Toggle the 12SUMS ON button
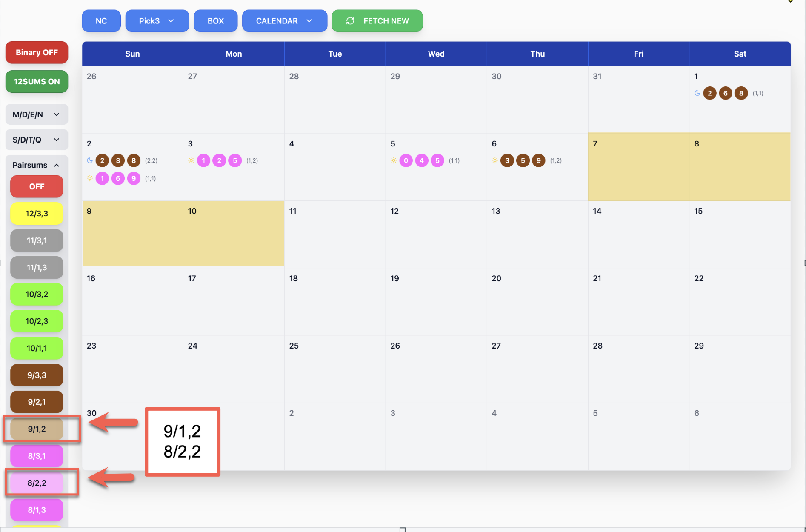This screenshot has width=806, height=532. 37,81
